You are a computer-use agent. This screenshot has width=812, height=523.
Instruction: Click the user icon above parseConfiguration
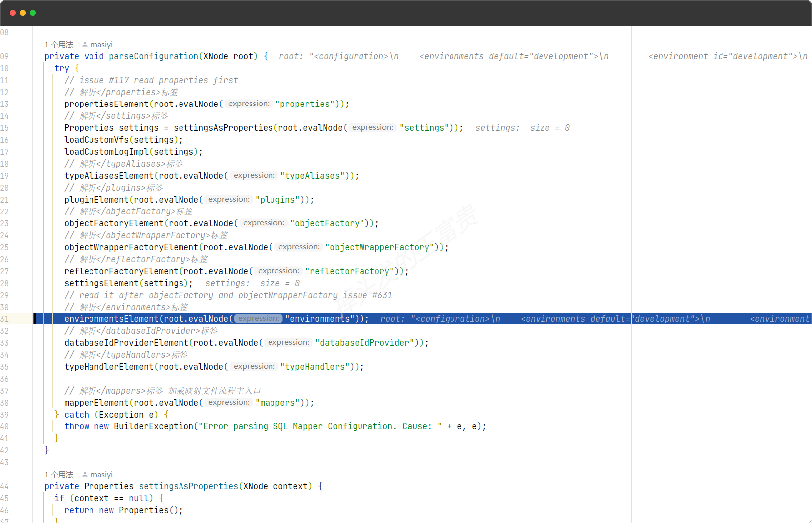[x=85, y=45]
